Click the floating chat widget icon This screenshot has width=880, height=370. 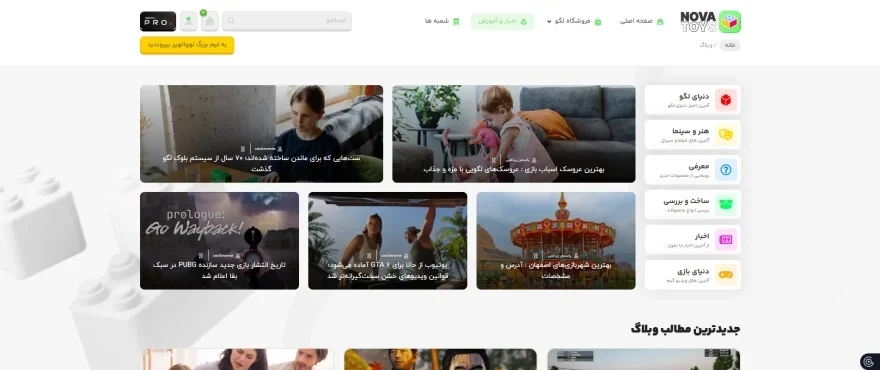coord(869,361)
